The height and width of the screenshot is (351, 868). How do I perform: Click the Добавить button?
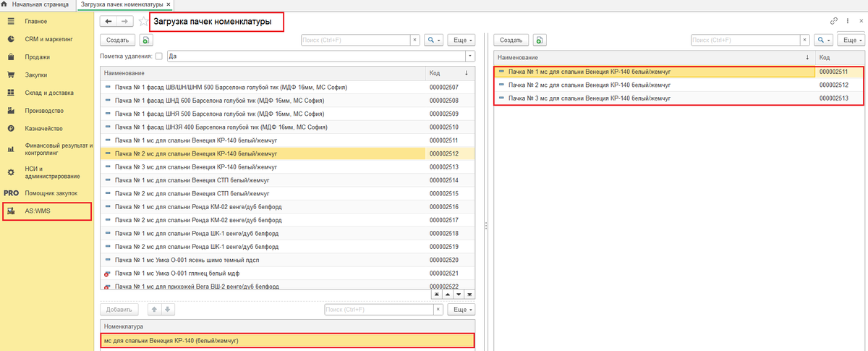pyautogui.click(x=119, y=310)
